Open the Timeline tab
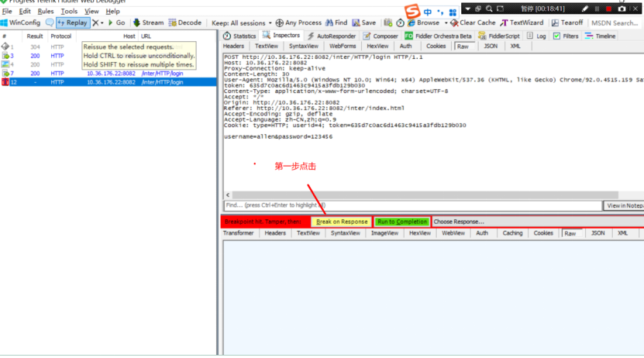 click(601, 36)
